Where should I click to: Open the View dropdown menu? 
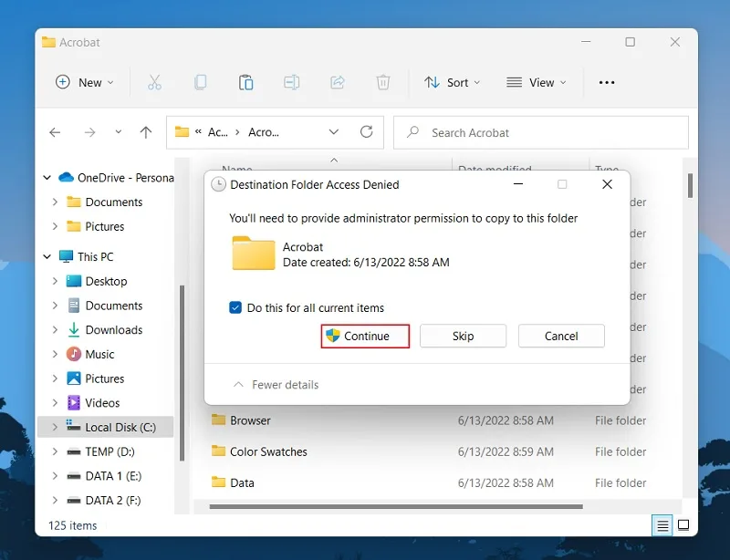tap(537, 82)
